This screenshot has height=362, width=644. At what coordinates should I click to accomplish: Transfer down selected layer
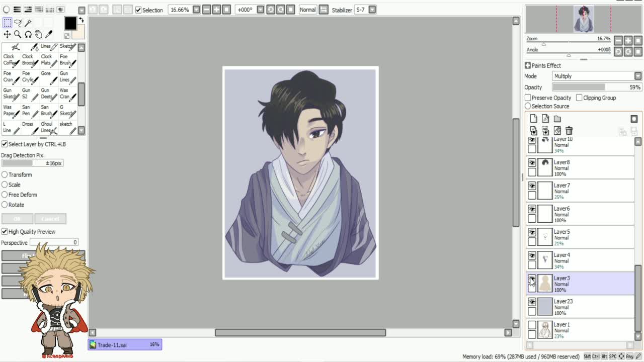pos(533,131)
